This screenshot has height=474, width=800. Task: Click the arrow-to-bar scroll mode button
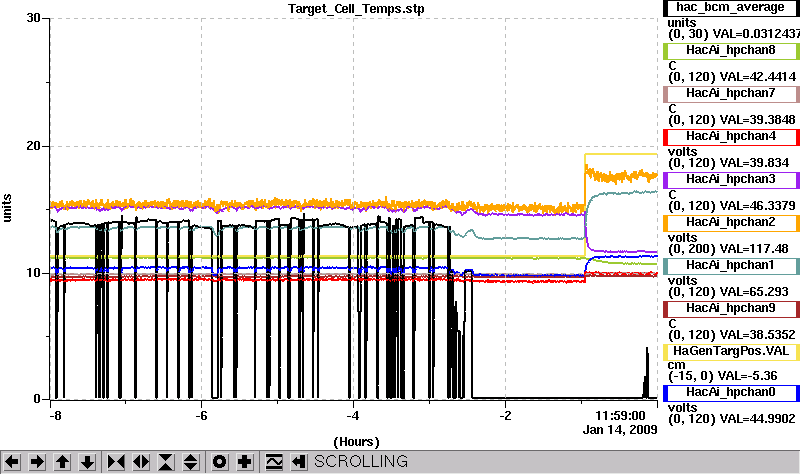tap(299, 462)
